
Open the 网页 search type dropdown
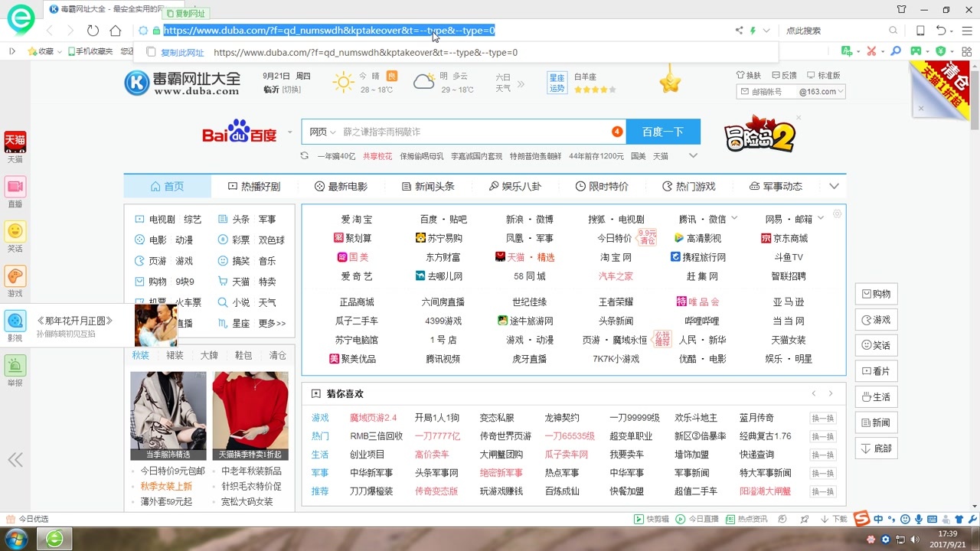[x=322, y=132]
